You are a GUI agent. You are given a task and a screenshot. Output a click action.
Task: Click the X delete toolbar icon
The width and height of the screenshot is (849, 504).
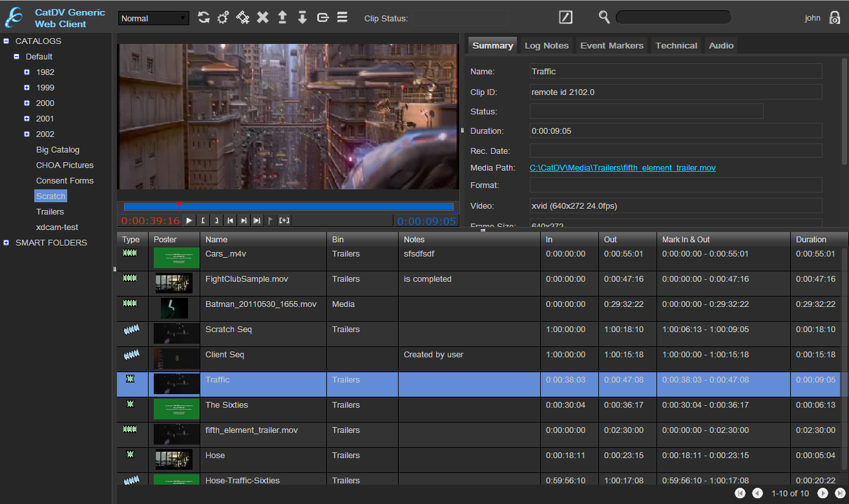point(262,17)
